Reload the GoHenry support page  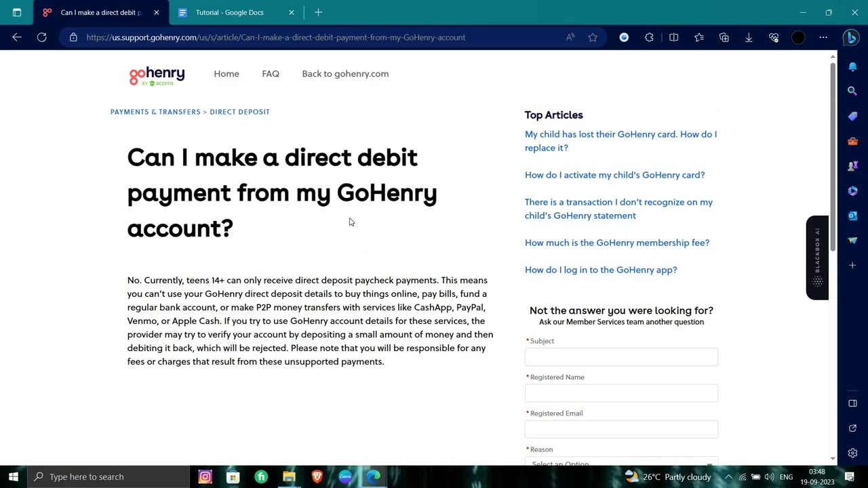[42, 37]
